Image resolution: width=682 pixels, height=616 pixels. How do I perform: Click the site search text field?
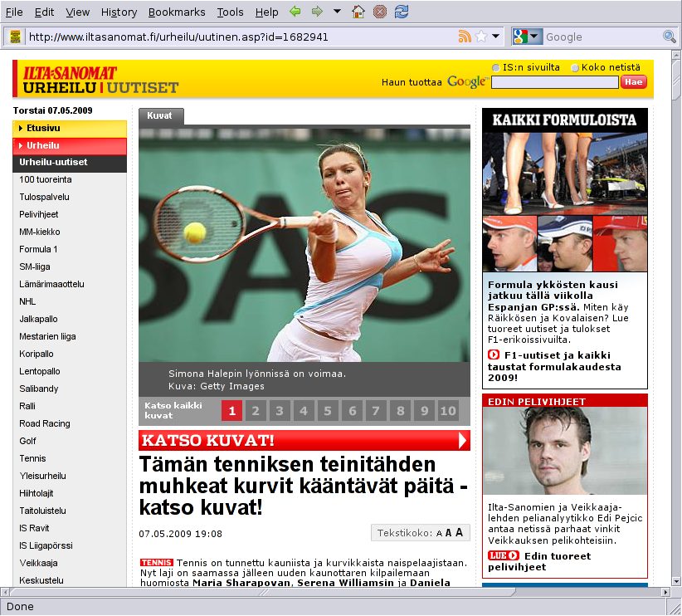554,82
